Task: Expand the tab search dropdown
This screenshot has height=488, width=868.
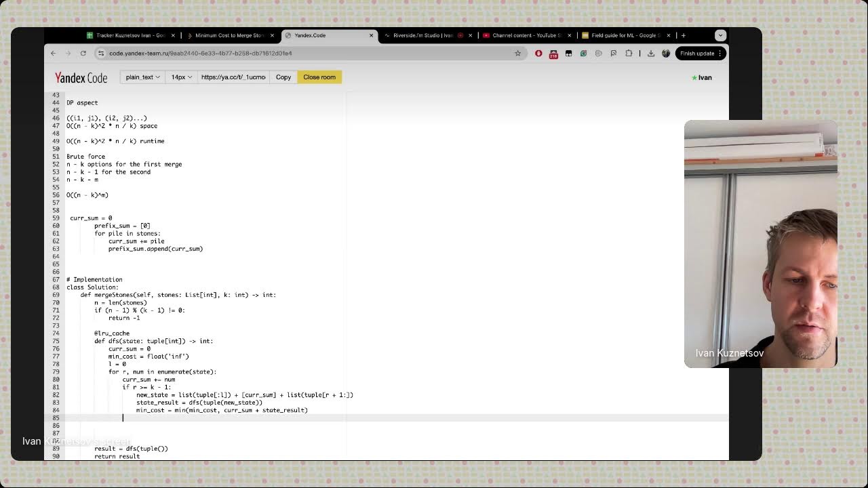Action: click(720, 35)
